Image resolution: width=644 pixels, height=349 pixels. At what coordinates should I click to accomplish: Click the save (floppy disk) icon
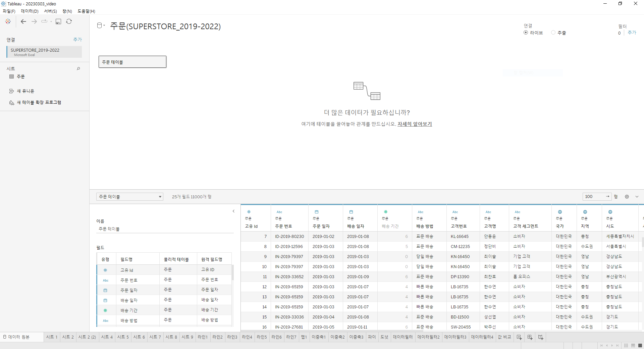(x=58, y=21)
